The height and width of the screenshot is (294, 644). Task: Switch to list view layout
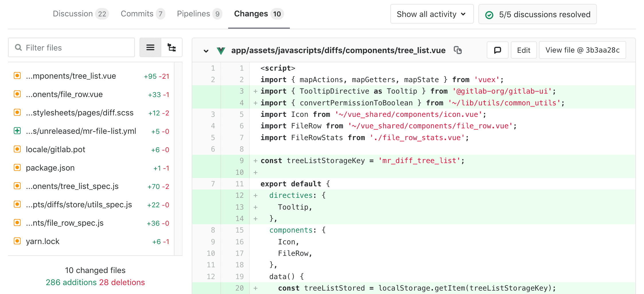coord(150,48)
